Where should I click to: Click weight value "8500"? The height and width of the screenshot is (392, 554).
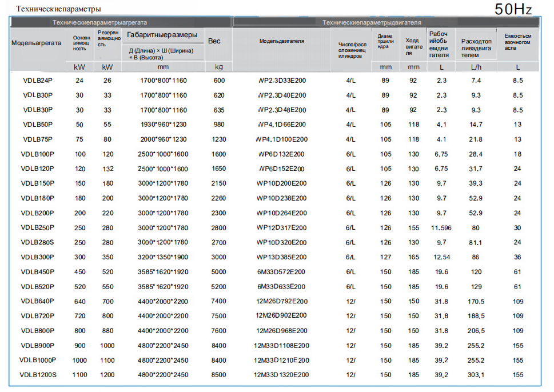(x=219, y=375)
